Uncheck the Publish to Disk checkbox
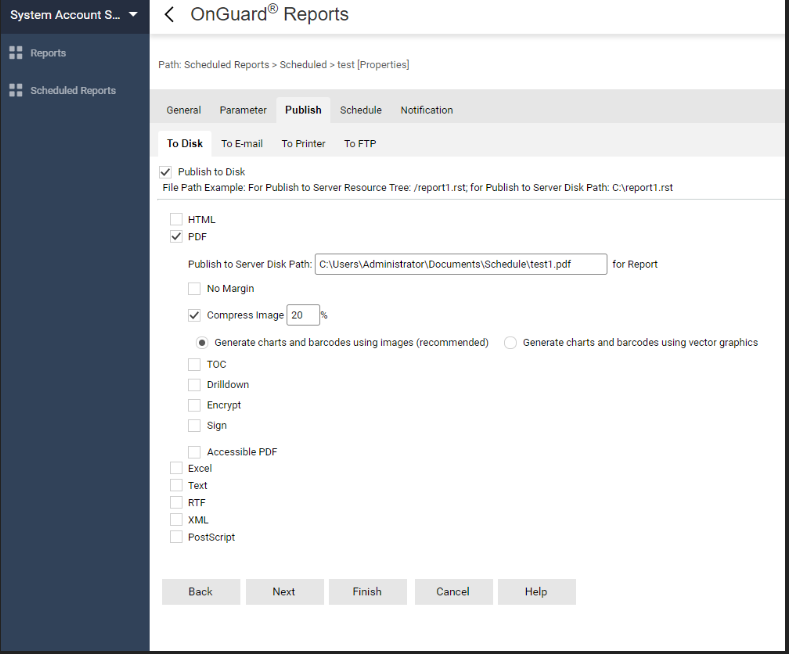Screen dimensions: 789x654 tap(166, 172)
